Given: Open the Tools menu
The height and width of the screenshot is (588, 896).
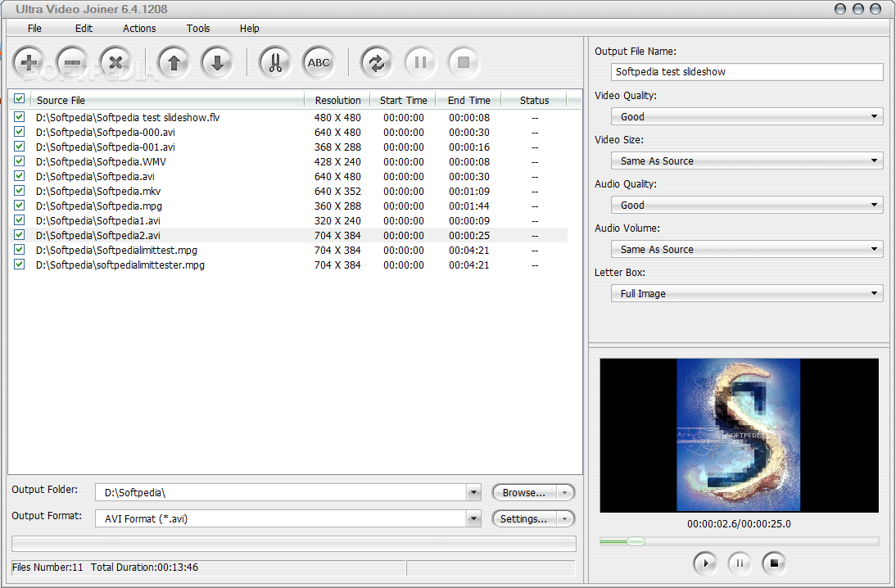Looking at the screenshot, I should click(x=198, y=28).
